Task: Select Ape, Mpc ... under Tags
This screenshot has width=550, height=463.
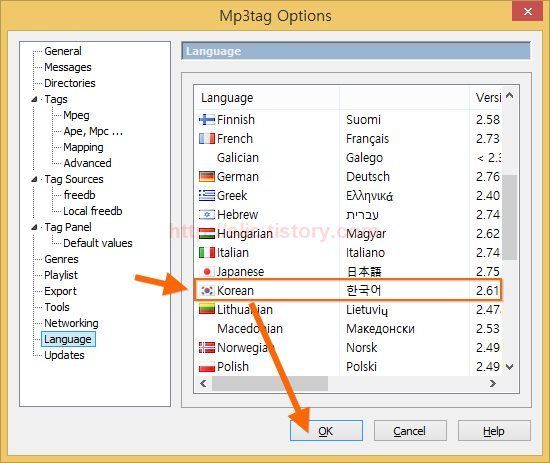Action: tap(93, 131)
